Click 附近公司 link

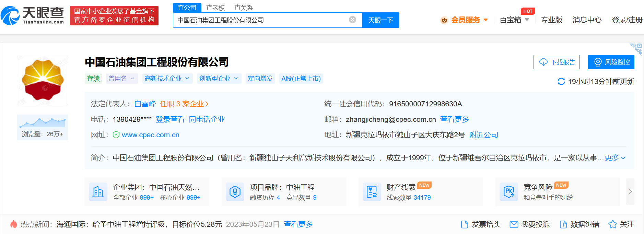pos(484,135)
